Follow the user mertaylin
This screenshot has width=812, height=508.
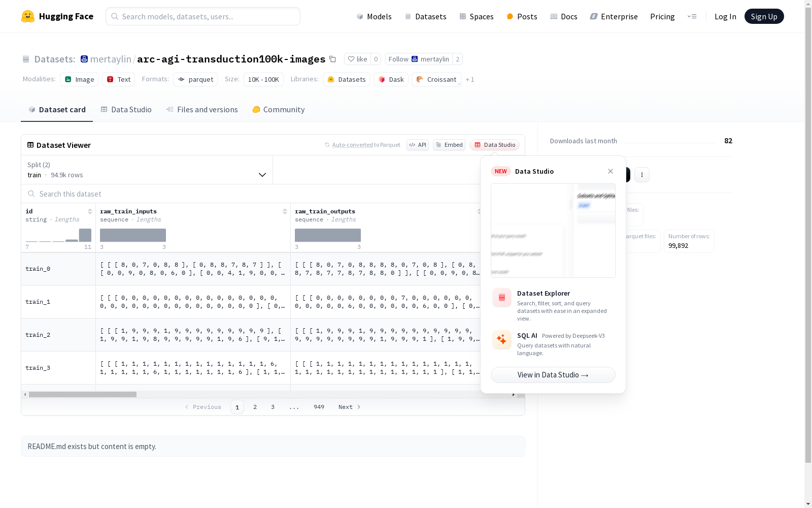pos(419,59)
